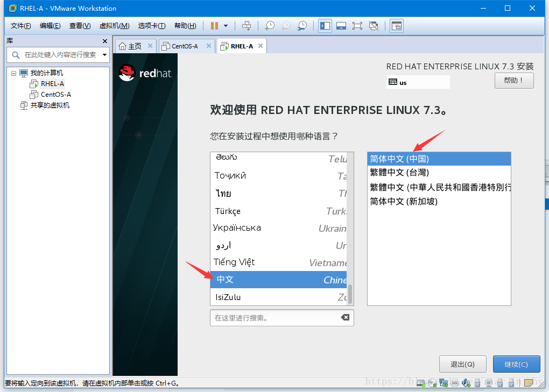Click the message log note icon
The width and height of the screenshot is (549, 392).
pyautogui.click(x=529, y=382)
